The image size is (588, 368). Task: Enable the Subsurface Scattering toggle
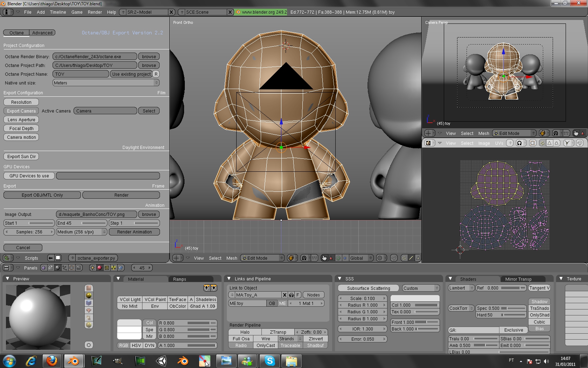coord(368,288)
